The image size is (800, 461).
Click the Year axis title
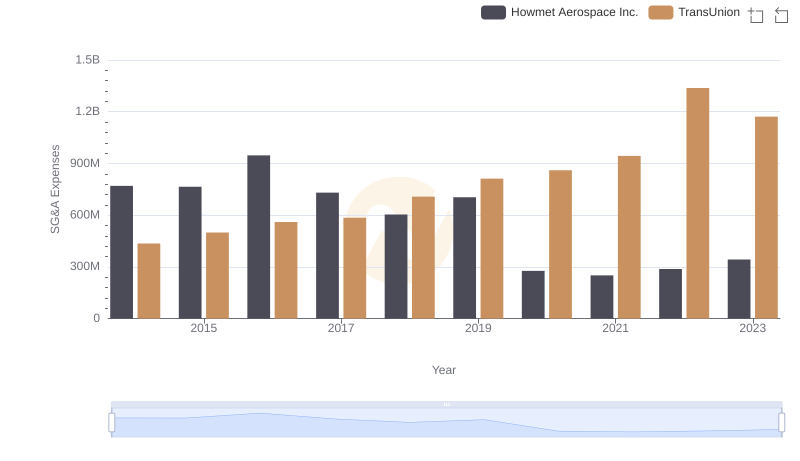[x=444, y=370]
